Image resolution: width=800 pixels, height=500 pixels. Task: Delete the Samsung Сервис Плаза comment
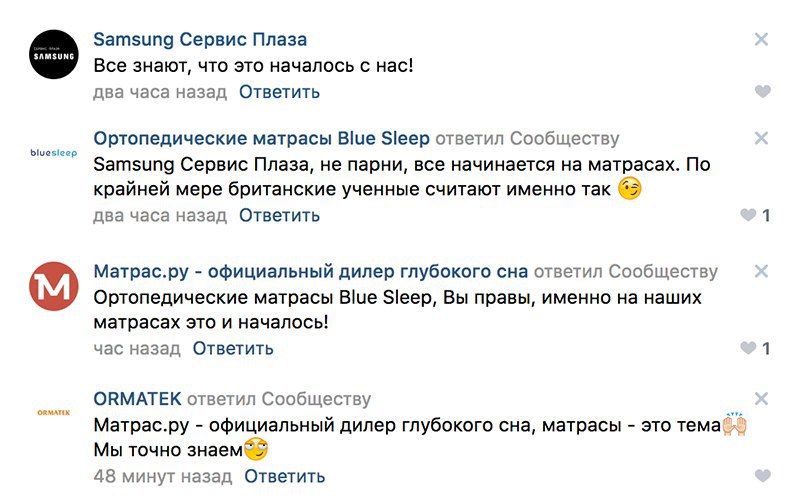point(761,39)
